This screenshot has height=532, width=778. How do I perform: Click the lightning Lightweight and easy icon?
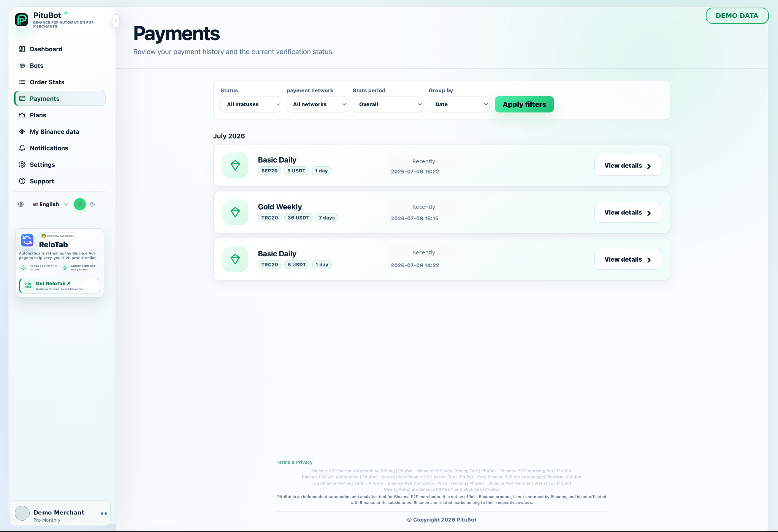point(65,268)
